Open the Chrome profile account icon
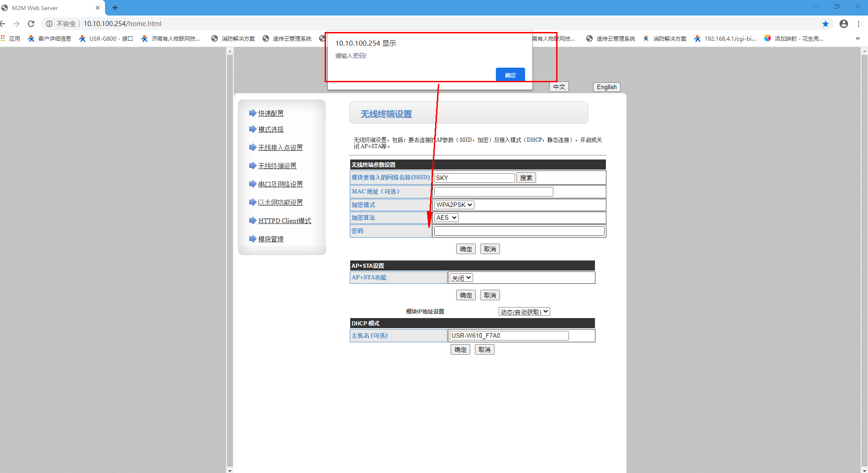Screen dimensions: 868x473 843,24
